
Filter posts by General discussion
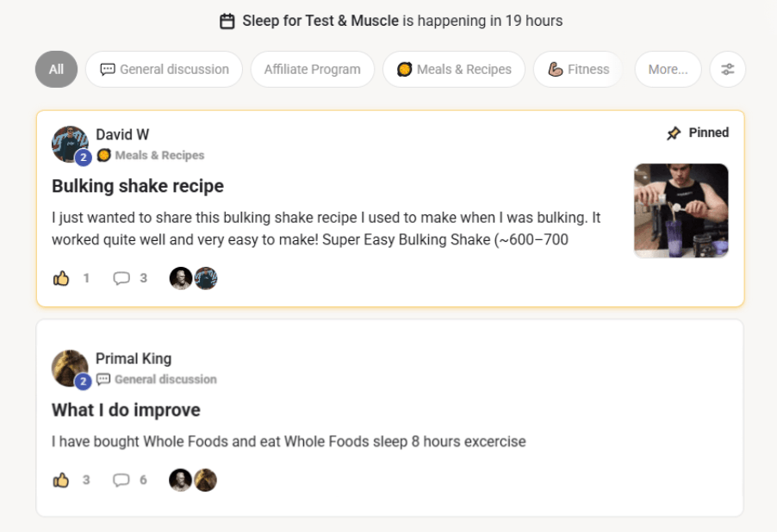pos(165,70)
